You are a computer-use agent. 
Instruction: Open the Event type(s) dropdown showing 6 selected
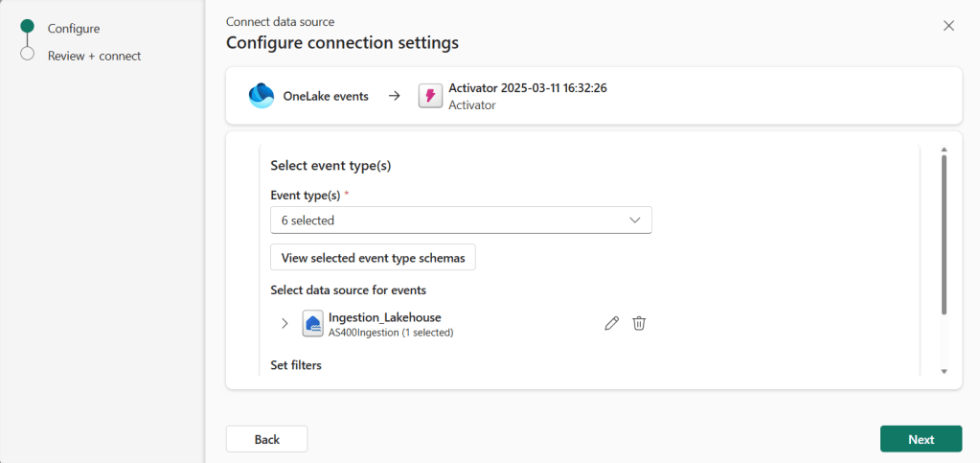pos(461,220)
